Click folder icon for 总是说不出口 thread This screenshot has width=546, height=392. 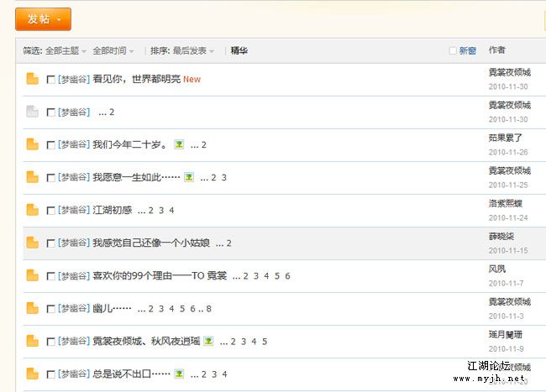[x=33, y=374]
